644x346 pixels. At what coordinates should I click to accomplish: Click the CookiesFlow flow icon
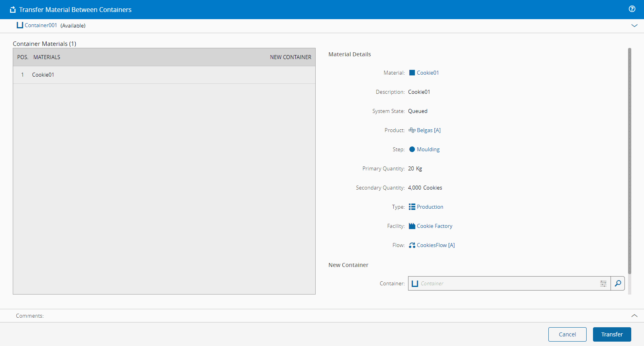tap(412, 245)
